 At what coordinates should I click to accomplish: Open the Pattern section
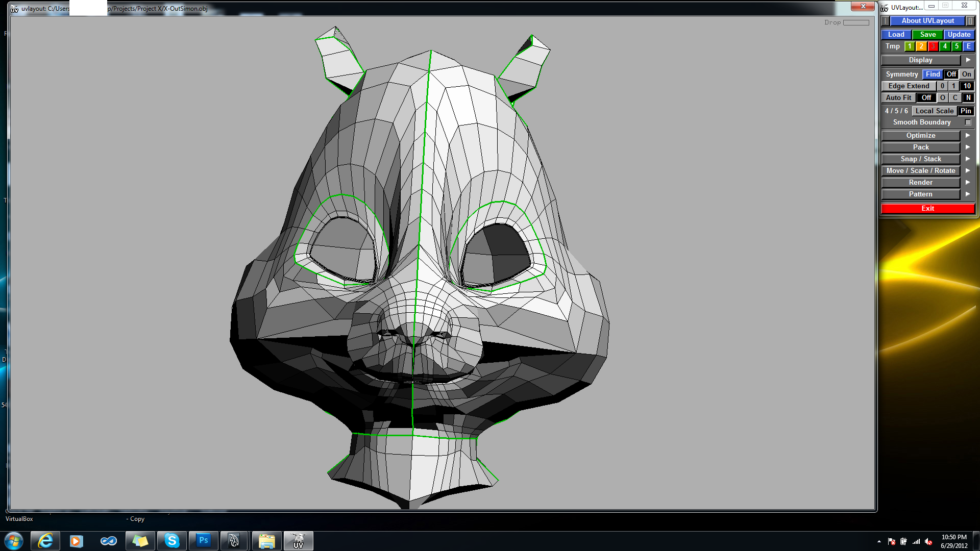pyautogui.click(x=920, y=194)
